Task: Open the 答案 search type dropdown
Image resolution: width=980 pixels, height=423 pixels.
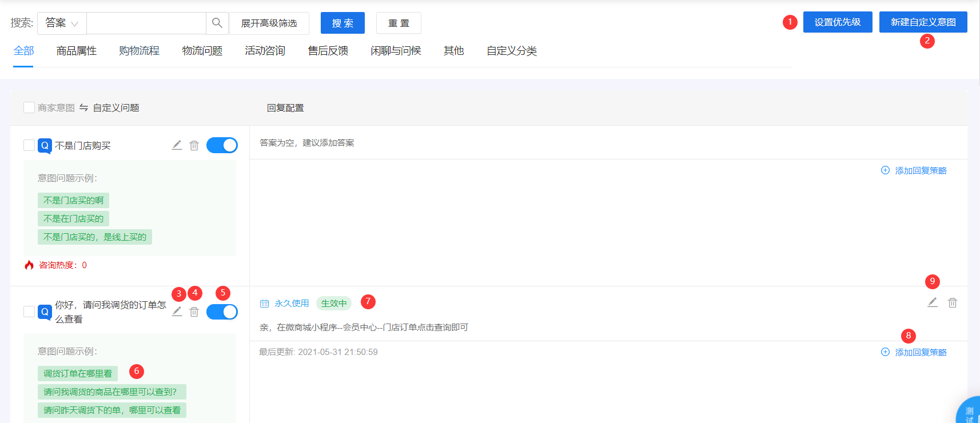Action: [62, 23]
